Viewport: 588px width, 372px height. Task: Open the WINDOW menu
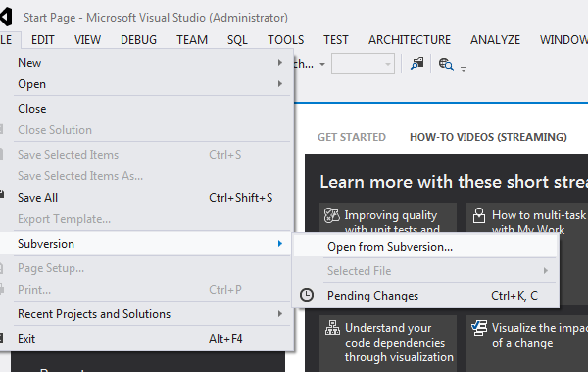(563, 40)
